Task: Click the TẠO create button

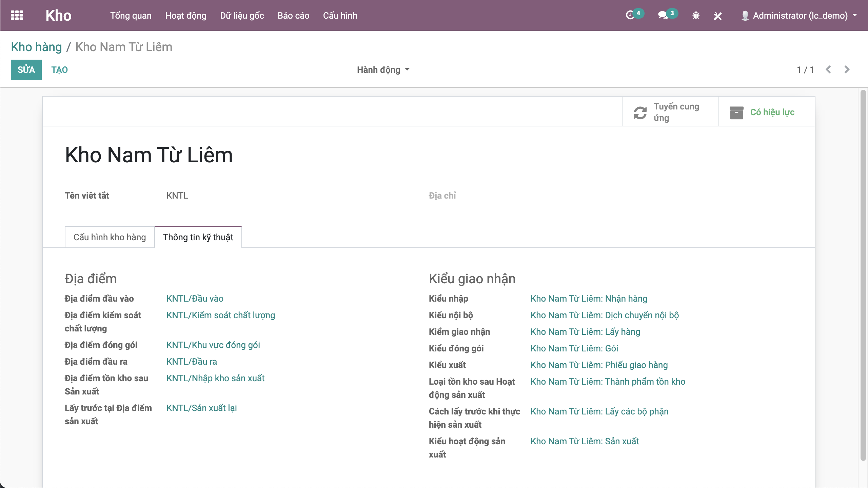Action: pyautogui.click(x=59, y=70)
